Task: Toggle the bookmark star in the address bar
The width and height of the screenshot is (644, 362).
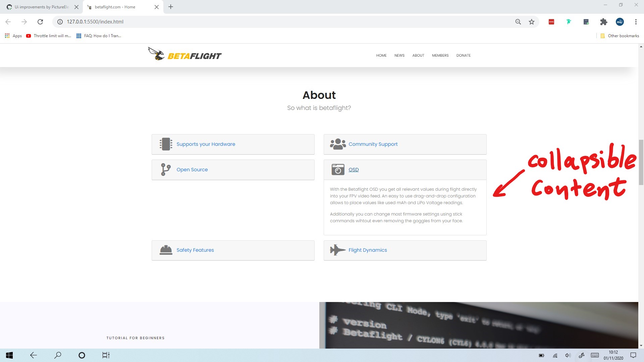Action: [531, 21]
